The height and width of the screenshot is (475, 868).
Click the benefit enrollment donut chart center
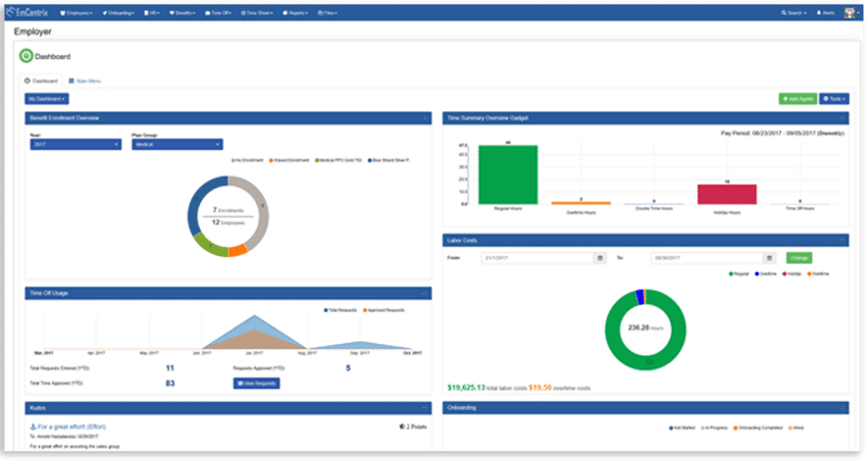tap(228, 216)
